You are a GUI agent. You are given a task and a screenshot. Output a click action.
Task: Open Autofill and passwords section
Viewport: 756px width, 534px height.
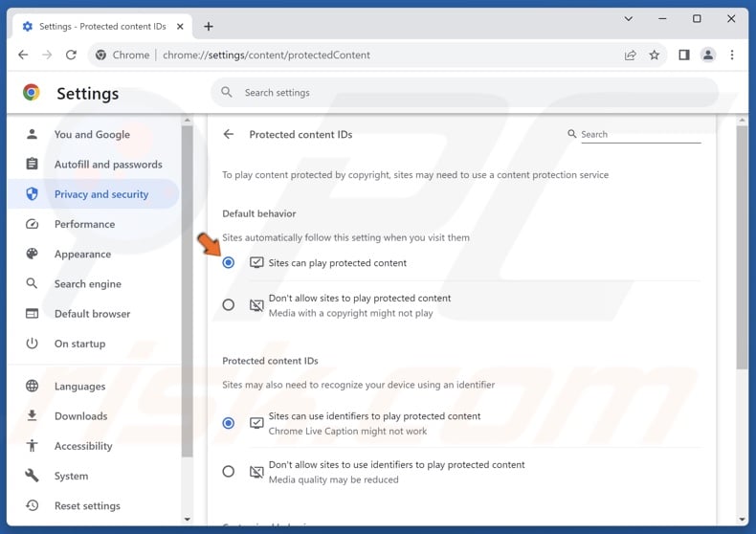94,165
